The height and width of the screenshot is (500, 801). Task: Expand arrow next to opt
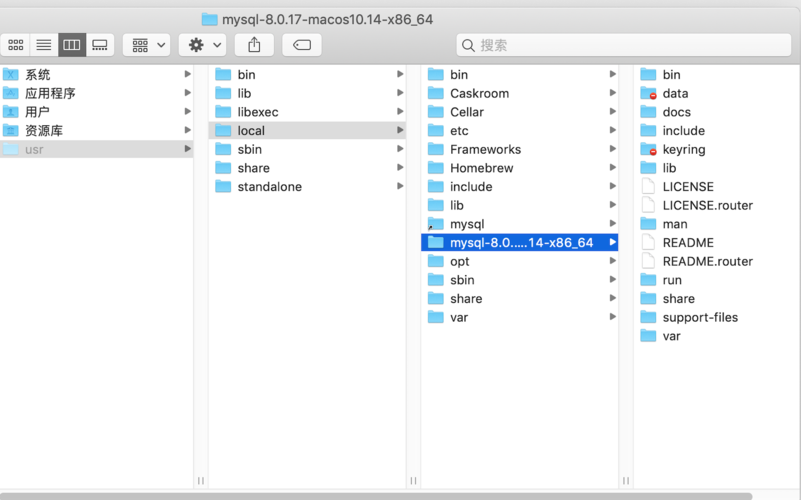point(612,260)
